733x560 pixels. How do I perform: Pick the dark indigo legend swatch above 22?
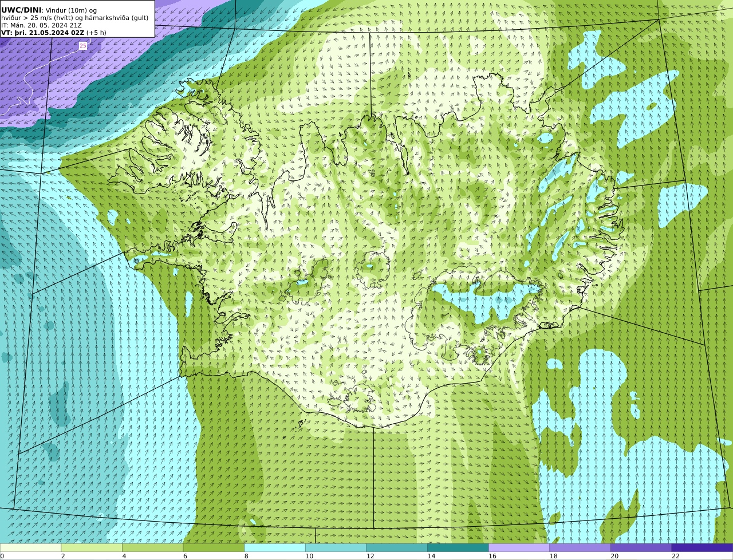(702, 547)
